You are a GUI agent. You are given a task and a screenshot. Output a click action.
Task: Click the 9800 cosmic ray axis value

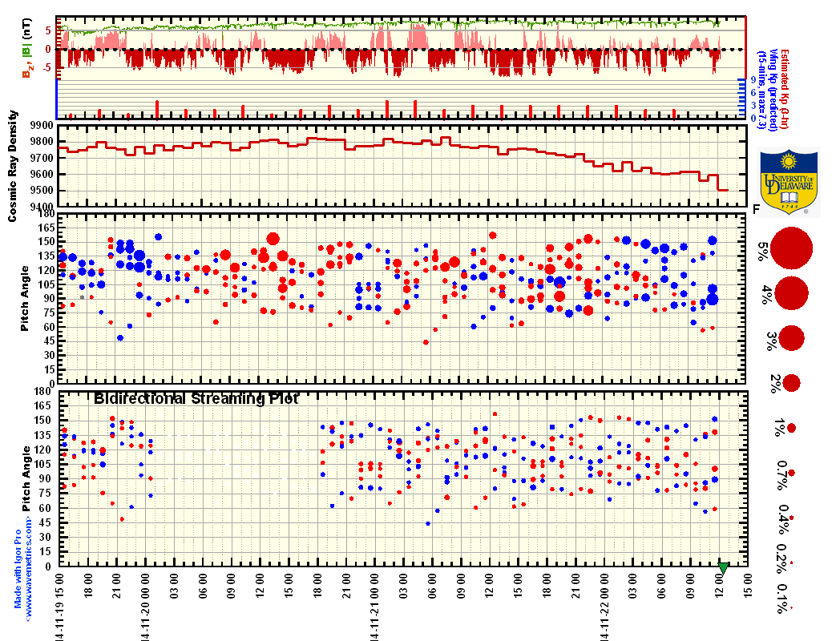coord(41,142)
